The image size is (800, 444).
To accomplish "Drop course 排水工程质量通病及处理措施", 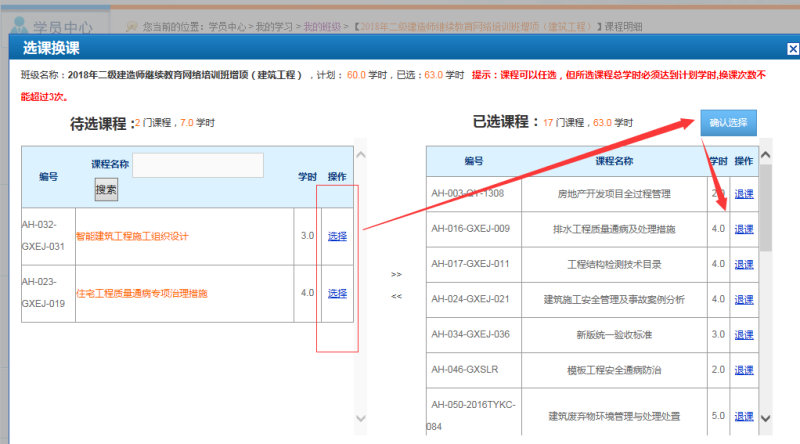I will tap(744, 229).
